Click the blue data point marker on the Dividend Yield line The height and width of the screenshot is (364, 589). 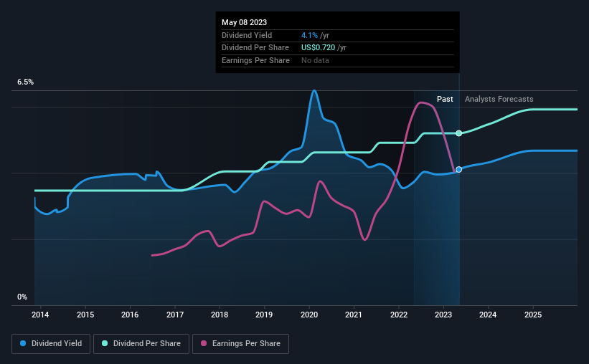pyautogui.click(x=458, y=170)
